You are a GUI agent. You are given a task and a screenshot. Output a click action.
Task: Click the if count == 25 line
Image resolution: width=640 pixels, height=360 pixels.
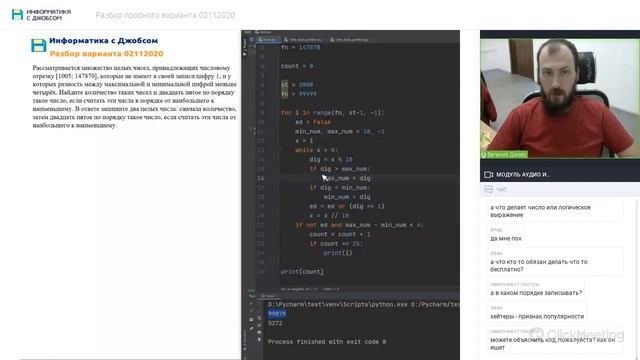pos(336,244)
